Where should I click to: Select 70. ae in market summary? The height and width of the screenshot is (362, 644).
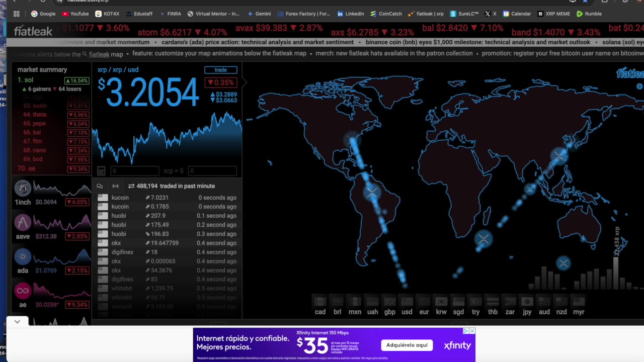[x=26, y=168]
